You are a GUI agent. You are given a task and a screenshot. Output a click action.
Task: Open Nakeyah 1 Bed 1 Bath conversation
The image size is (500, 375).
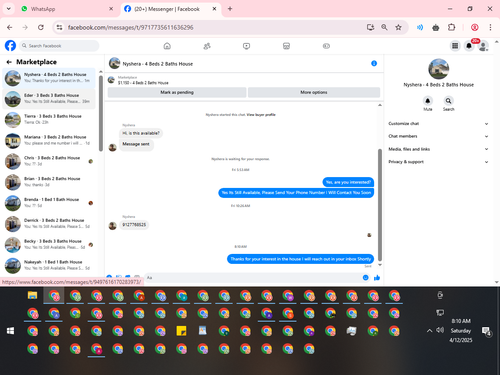tap(49, 265)
